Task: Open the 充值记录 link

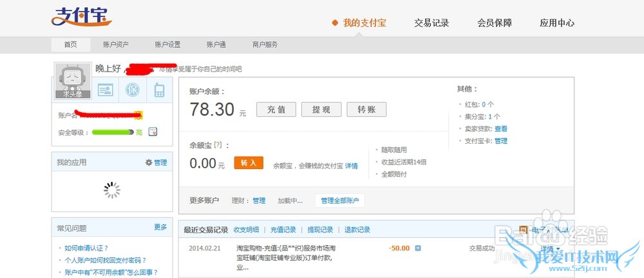Action: 283,230
